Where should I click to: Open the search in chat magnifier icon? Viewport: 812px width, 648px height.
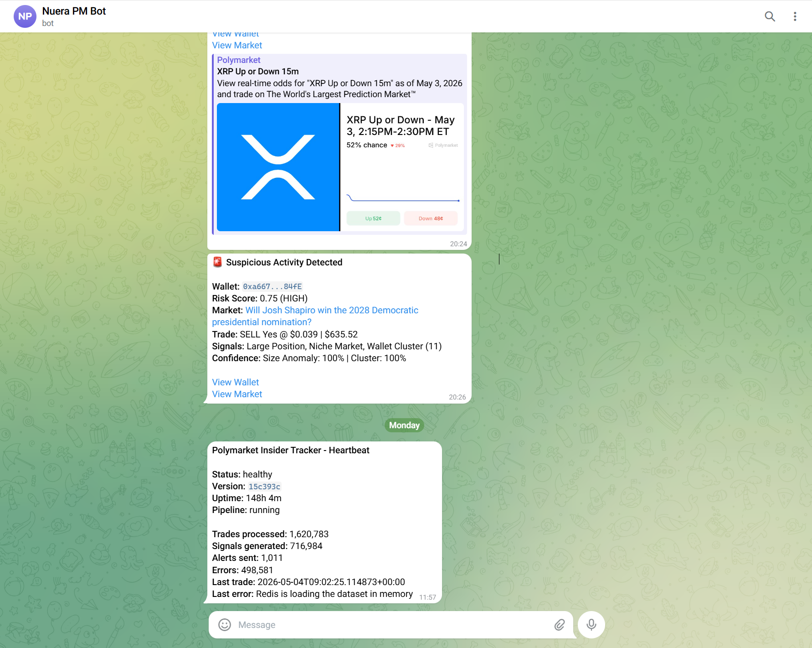tap(770, 16)
